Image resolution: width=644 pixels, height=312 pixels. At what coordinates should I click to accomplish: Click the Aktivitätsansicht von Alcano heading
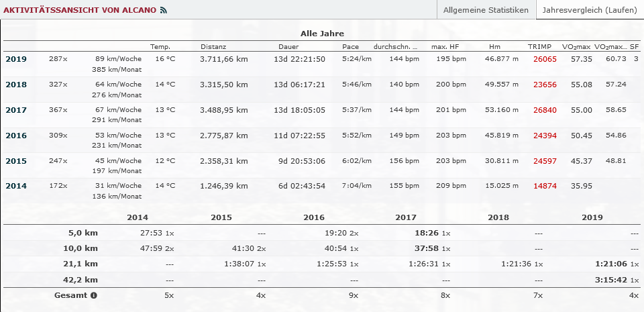[80, 11]
